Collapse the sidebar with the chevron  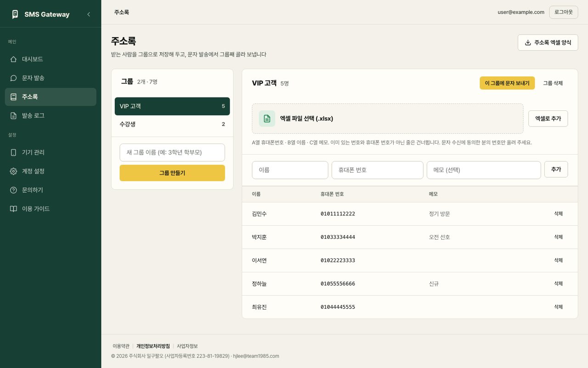click(x=89, y=14)
